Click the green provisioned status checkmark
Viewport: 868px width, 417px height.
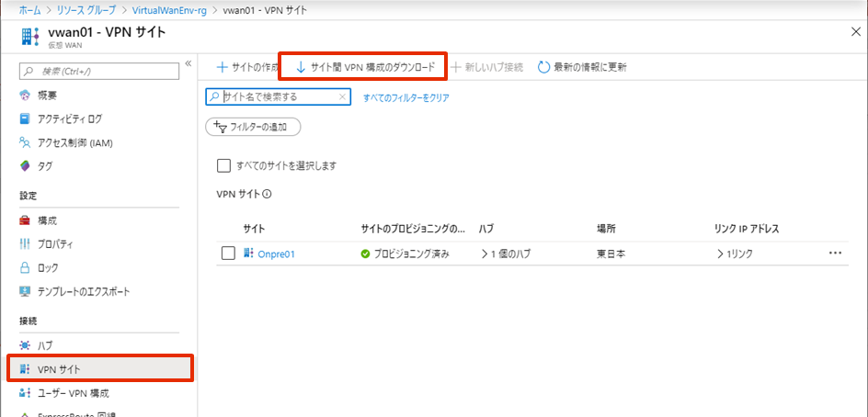tap(365, 254)
